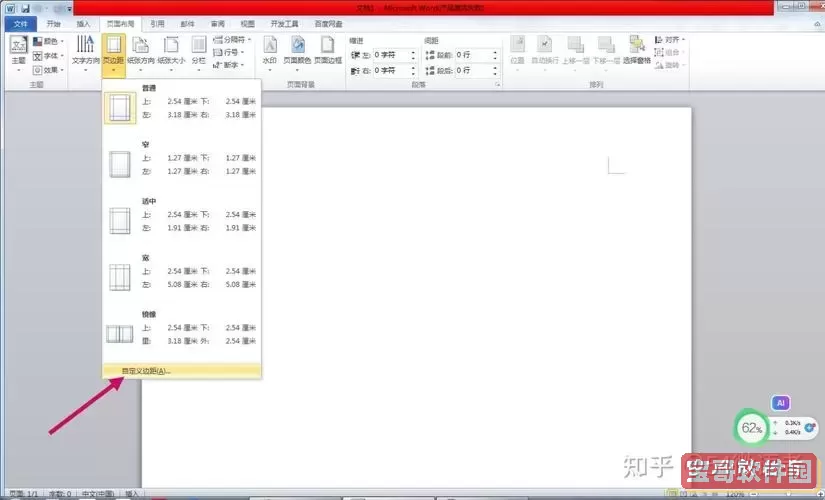Open the 分隔符 (Breaks) dropdown
Image resolution: width=825 pixels, height=500 pixels.
[232, 39]
